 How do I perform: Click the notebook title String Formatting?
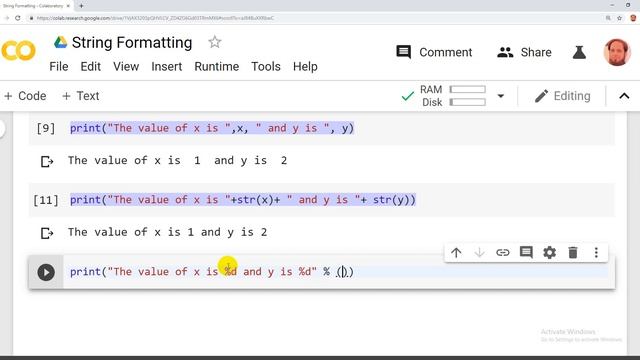tap(132, 42)
